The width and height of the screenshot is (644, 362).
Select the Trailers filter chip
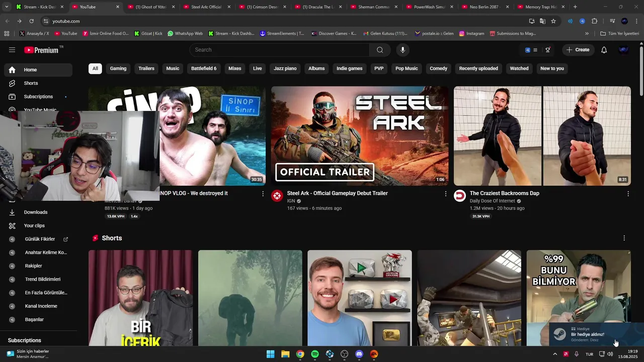[x=146, y=68]
